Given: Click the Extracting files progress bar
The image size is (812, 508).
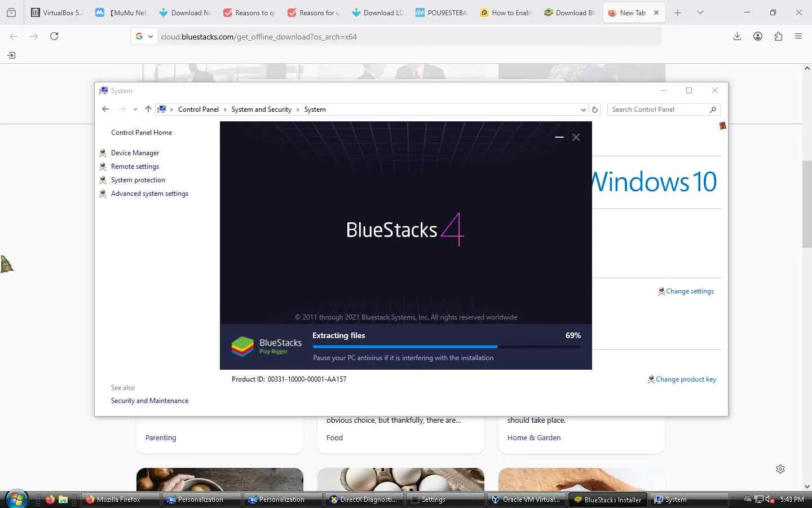Looking at the screenshot, I should (x=447, y=347).
